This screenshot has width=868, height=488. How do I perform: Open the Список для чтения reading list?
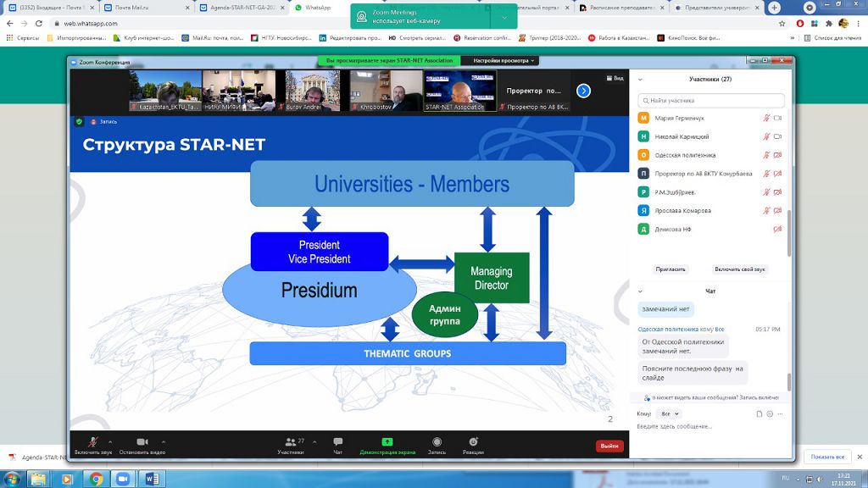pos(832,37)
